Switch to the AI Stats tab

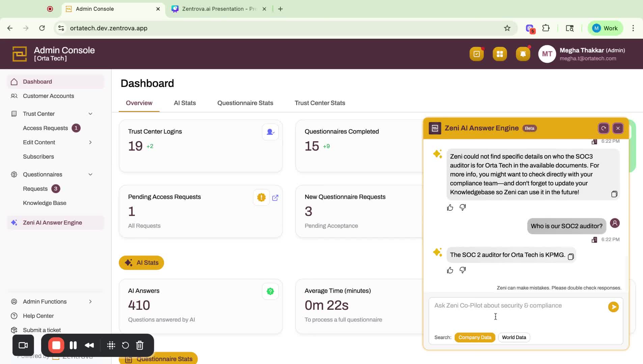point(185,103)
